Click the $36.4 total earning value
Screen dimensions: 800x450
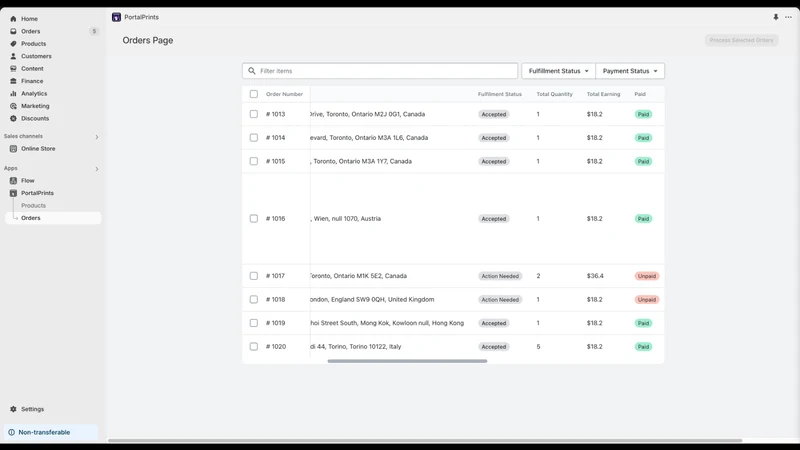(595, 276)
